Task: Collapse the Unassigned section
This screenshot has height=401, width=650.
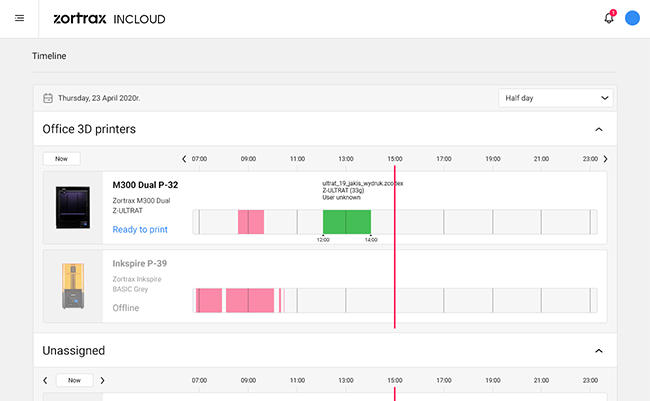Action: 599,351
